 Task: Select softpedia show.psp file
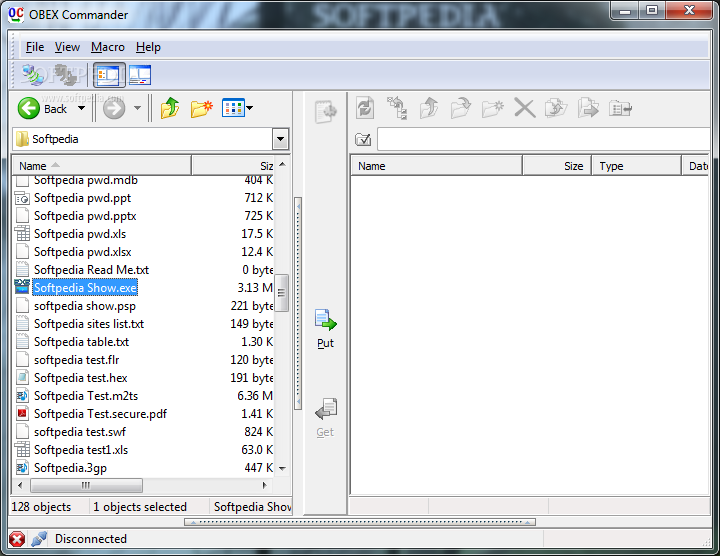click(85, 306)
